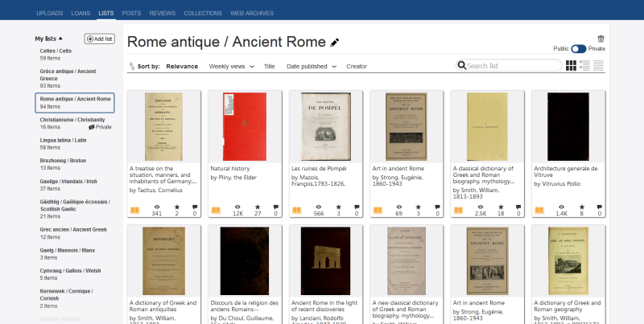The width and height of the screenshot is (644, 324).
Task: Open Natural history title link
Action: pyautogui.click(x=229, y=169)
